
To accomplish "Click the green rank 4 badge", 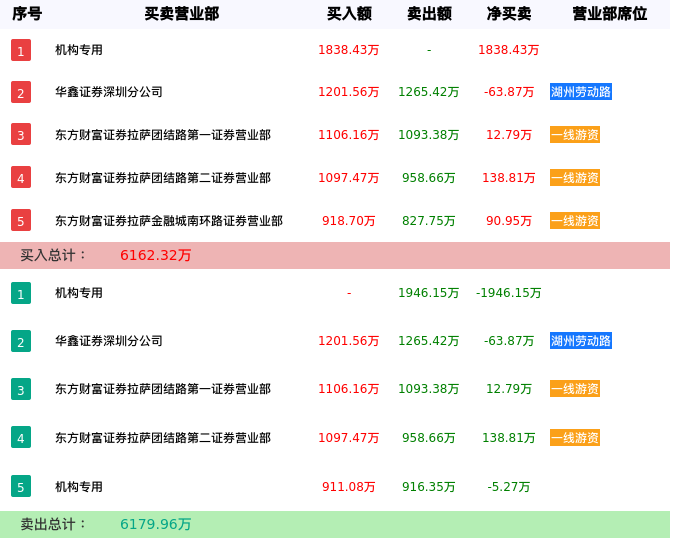I will [21, 437].
